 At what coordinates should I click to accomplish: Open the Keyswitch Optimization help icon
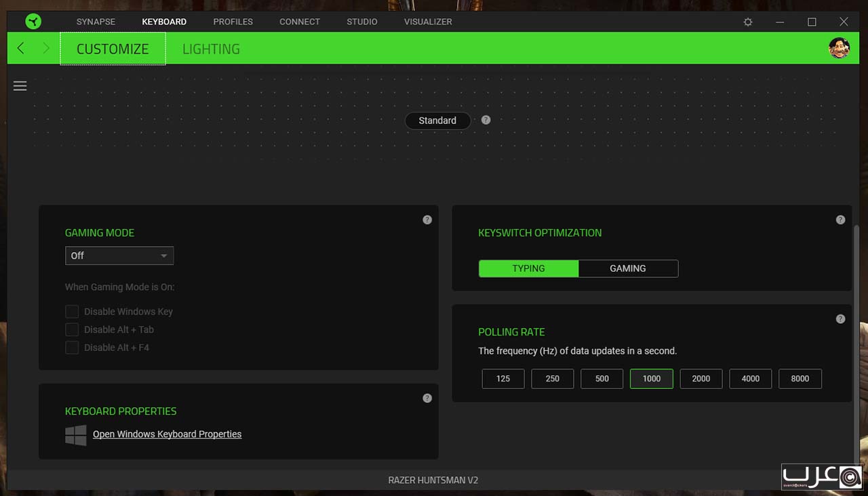[x=840, y=220]
